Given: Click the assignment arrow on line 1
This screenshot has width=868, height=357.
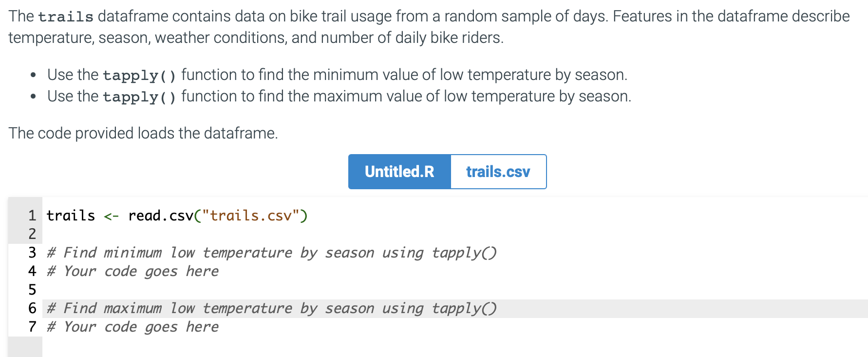Looking at the screenshot, I should coord(111,215).
